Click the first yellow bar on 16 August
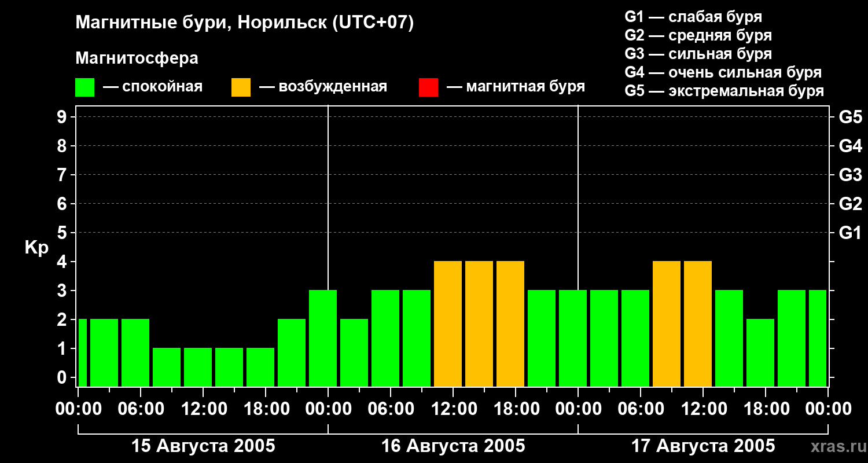Viewport: 868px width, 463px height. pyautogui.click(x=448, y=324)
